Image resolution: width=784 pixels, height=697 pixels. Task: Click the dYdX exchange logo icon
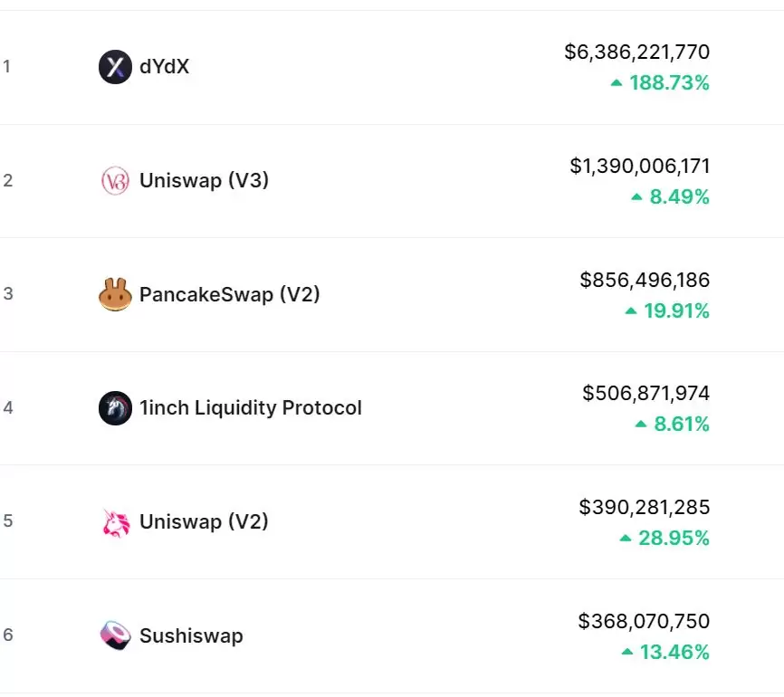(x=115, y=67)
